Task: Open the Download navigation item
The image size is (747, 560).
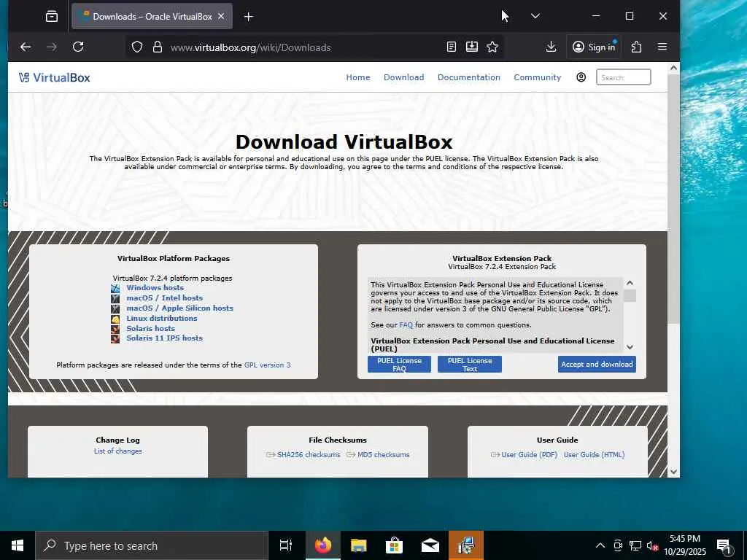Action: (x=403, y=77)
